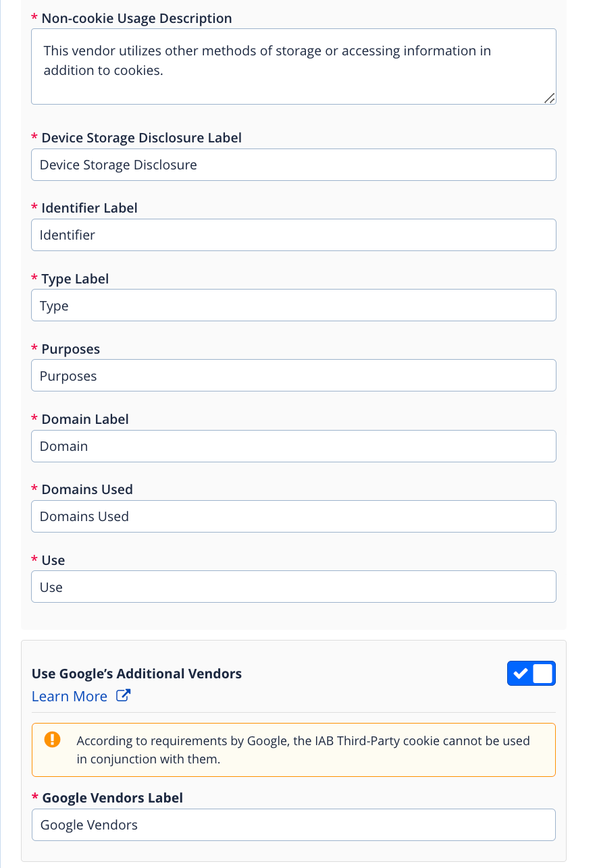The height and width of the screenshot is (868, 597).
Task: Click the 'Identifier Label' caption text
Action: coord(89,208)
